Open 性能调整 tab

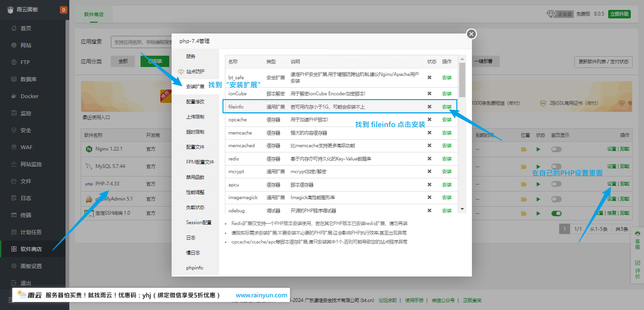pyautogui.click(x=196, y=193)
